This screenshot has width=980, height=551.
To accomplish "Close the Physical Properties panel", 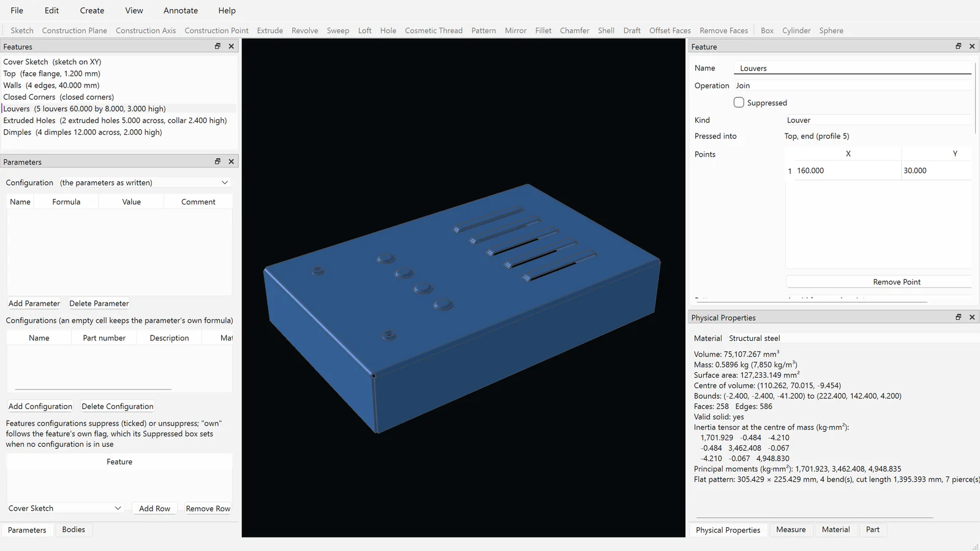I will click(972, 317).
